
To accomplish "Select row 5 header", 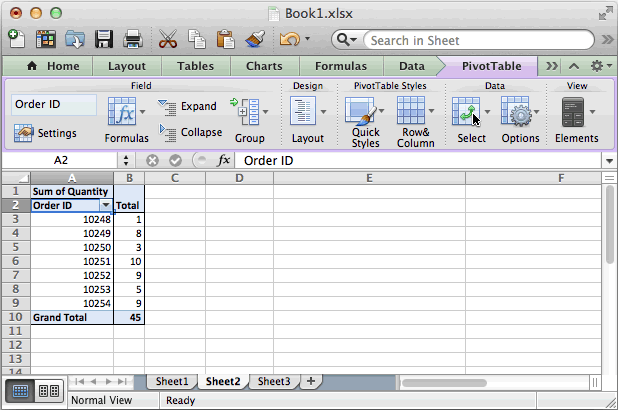I will click(16, 247).
